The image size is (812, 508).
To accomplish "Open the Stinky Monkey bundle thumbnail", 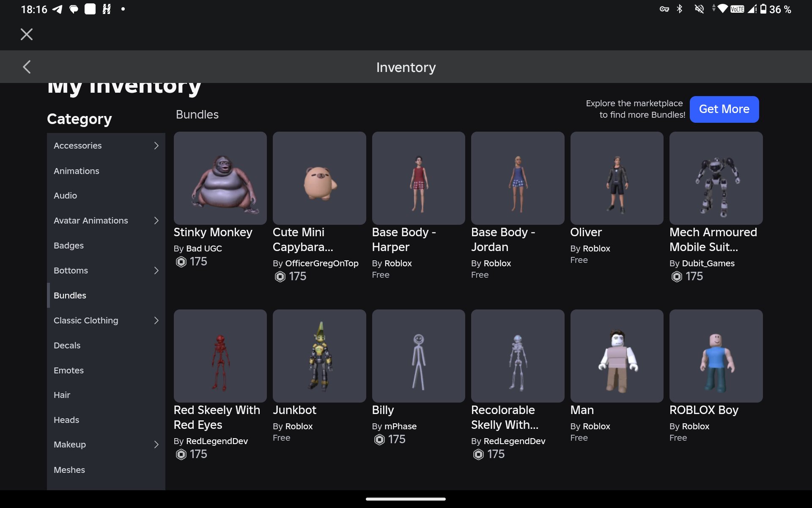I will pyautogui.click(x=220, y=178).
